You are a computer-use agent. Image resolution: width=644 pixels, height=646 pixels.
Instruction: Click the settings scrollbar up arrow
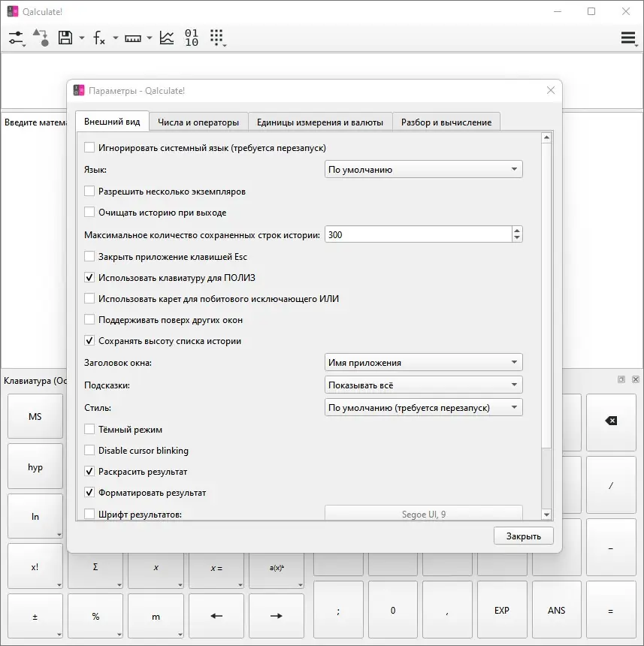546,137
